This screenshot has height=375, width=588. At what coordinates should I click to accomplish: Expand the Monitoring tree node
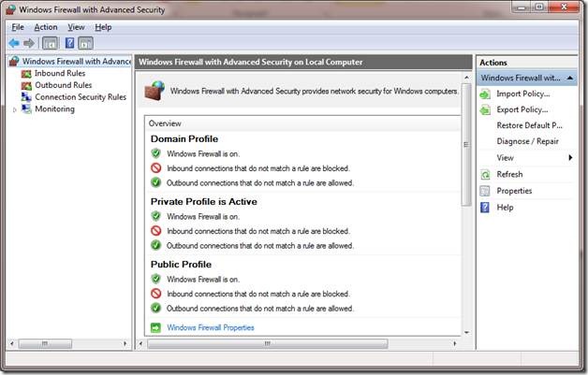tap(14, 109)
